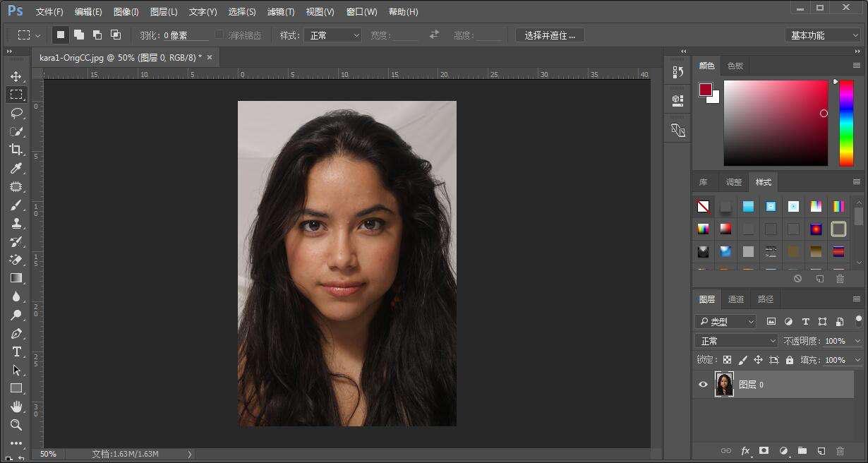Viewport: 868px width, 463px height.
Task: Switch to the 通道 tab
Action: click(735, 299)
